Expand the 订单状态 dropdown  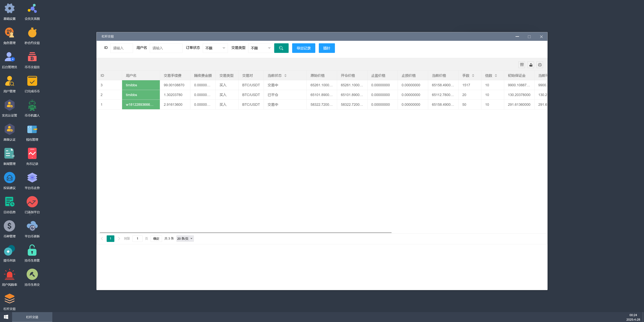(x=215, y=48)
